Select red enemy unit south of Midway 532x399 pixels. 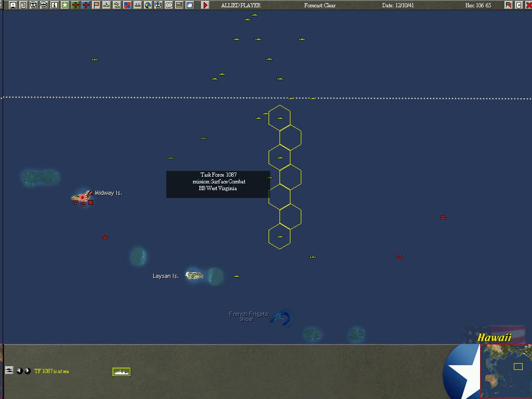click(105, 237)
